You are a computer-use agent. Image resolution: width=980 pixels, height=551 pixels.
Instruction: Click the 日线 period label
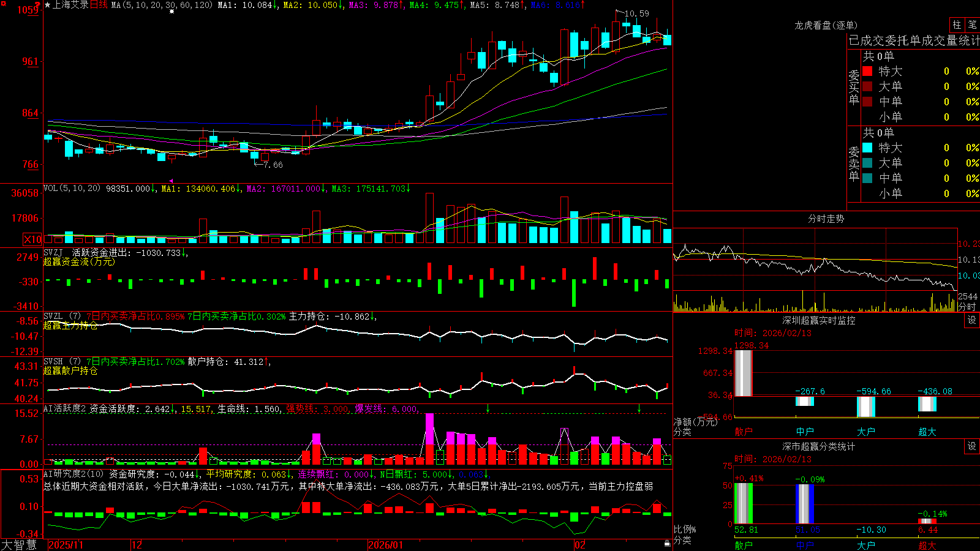[99, 5]
